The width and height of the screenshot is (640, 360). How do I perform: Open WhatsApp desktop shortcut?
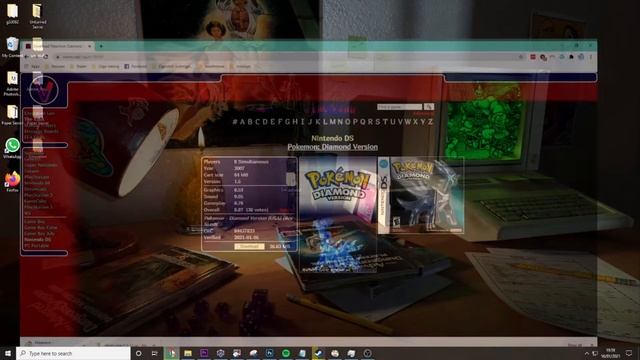click(12, 148)
